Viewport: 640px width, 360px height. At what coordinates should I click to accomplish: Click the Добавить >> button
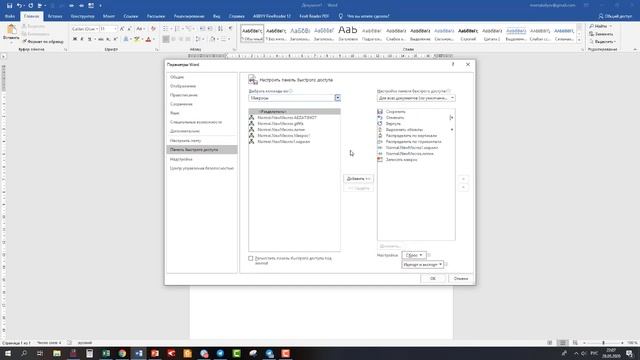tap(358, 179)
